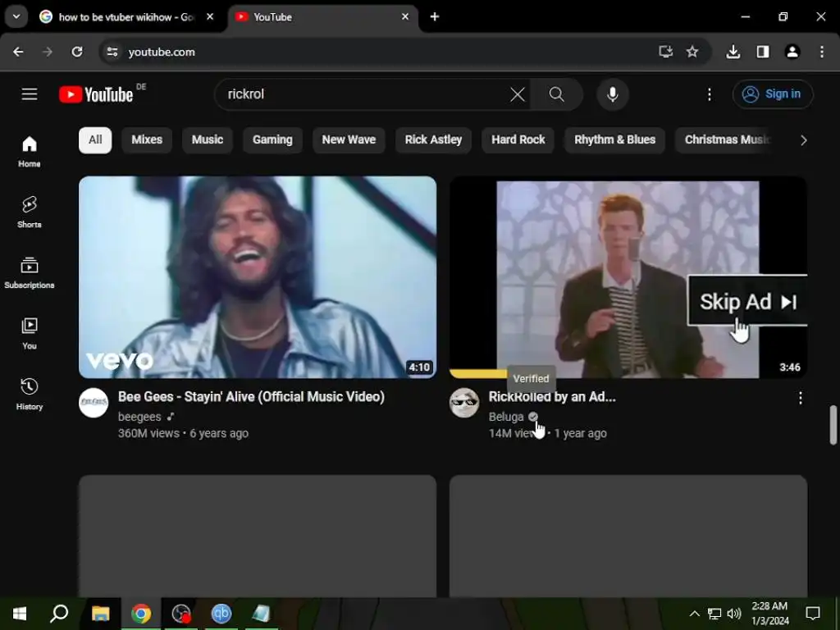Open File Explorer from the taskbar
Image resolution: width=840 pixels, height=630 pixels.
coord(100,614)
